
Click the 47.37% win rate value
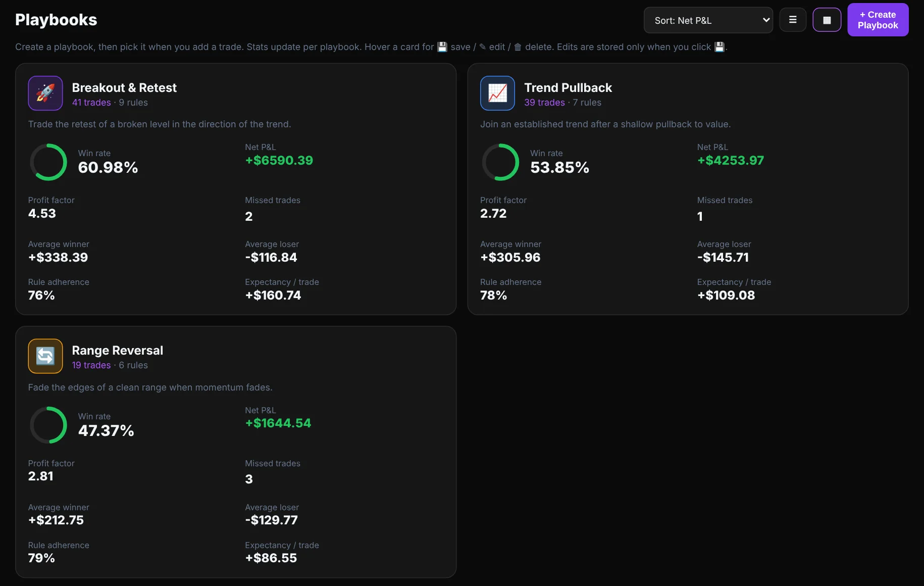tap(106, 431)
